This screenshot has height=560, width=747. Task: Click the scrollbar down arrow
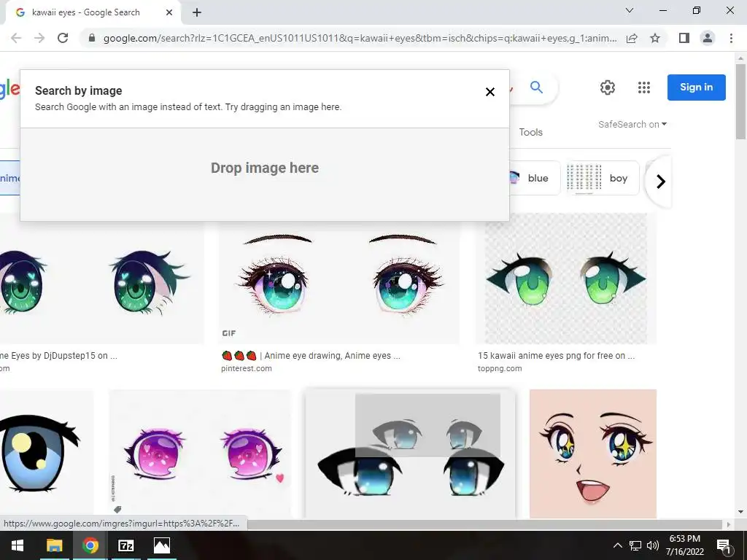pyautogui.click(x=740, y=512)
